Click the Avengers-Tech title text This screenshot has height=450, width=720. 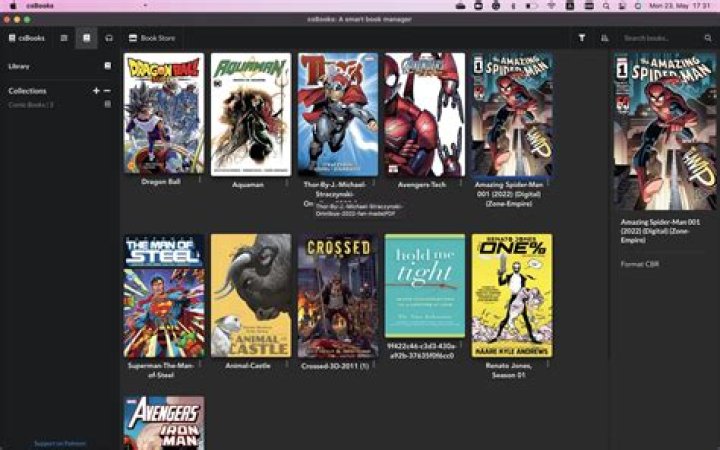(x=422, y=185)
